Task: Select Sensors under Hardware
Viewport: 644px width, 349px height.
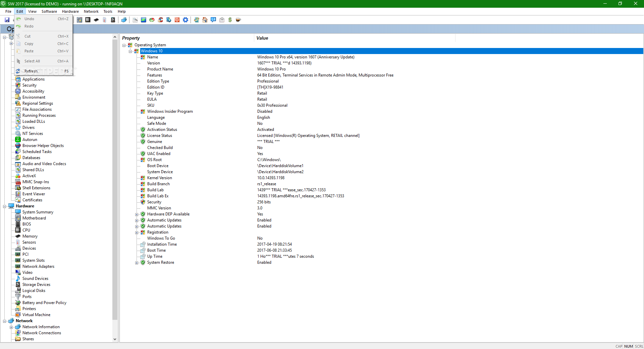Action: 29,242
